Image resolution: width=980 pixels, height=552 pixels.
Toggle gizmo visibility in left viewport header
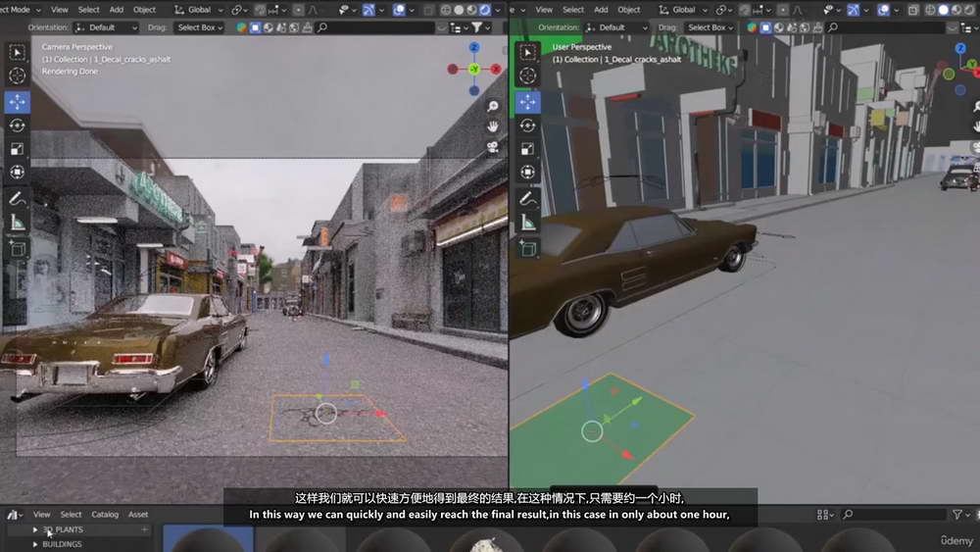coord(368,10)
